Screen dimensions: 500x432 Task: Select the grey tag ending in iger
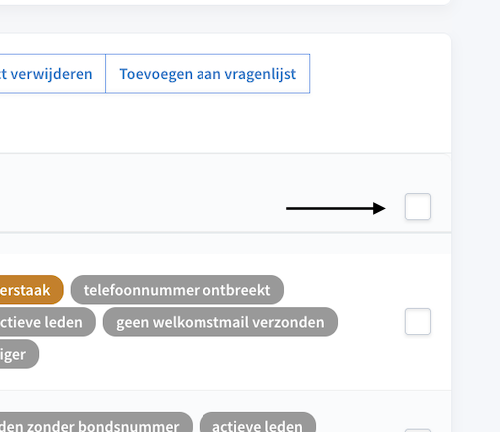[19, 354]
